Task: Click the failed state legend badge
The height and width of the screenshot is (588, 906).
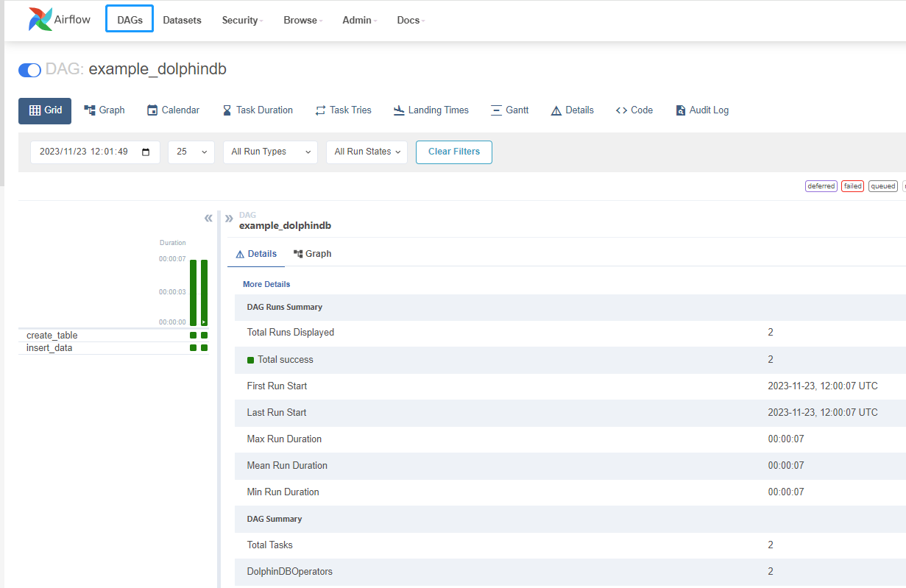Action: pos(852,186)
